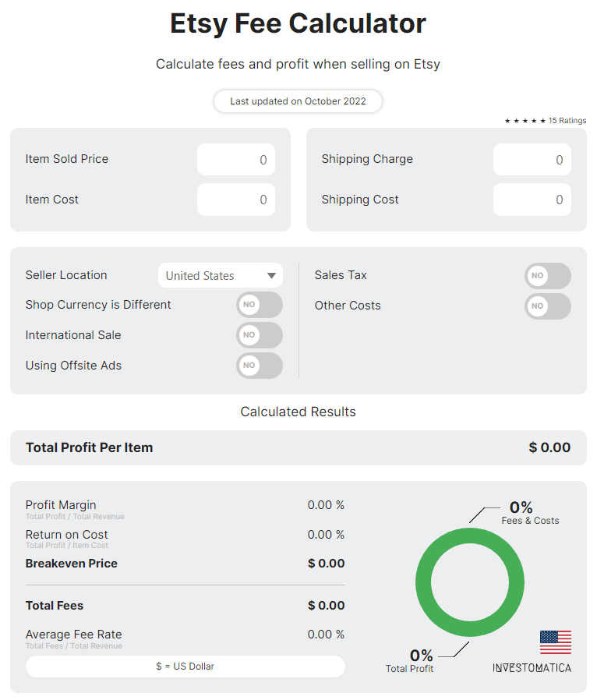Image resolution: width=597 pixels, height=700 pixels.
Task: Focus the Item Cost input
Action: point(236,200)
